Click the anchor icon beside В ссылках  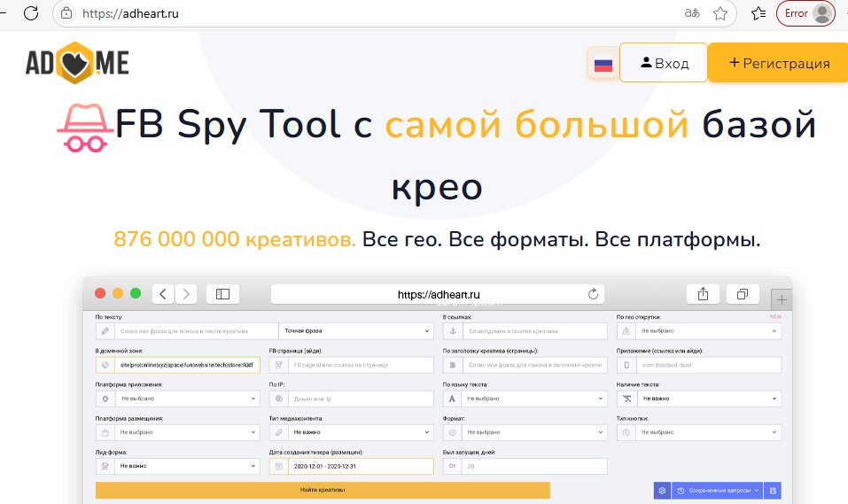[453, 331]
